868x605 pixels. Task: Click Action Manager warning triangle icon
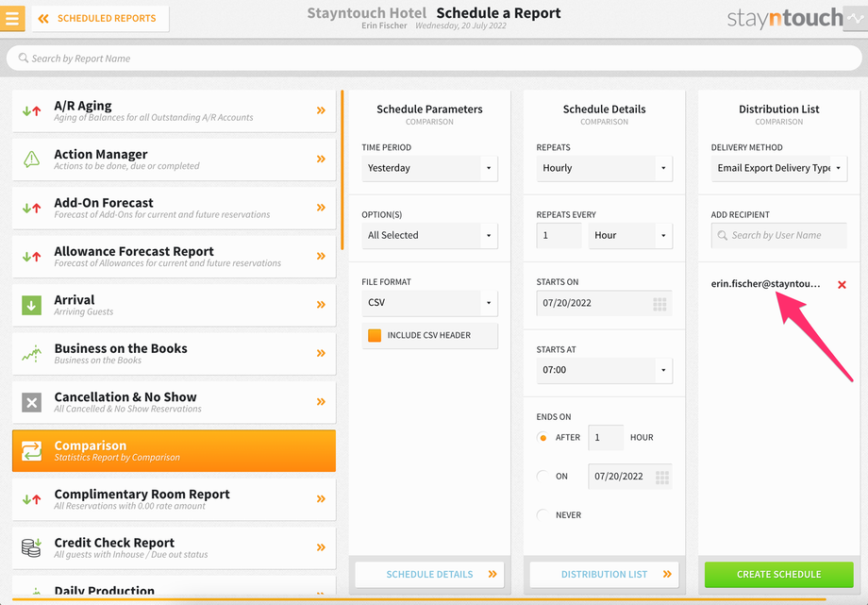click(31, 159)
